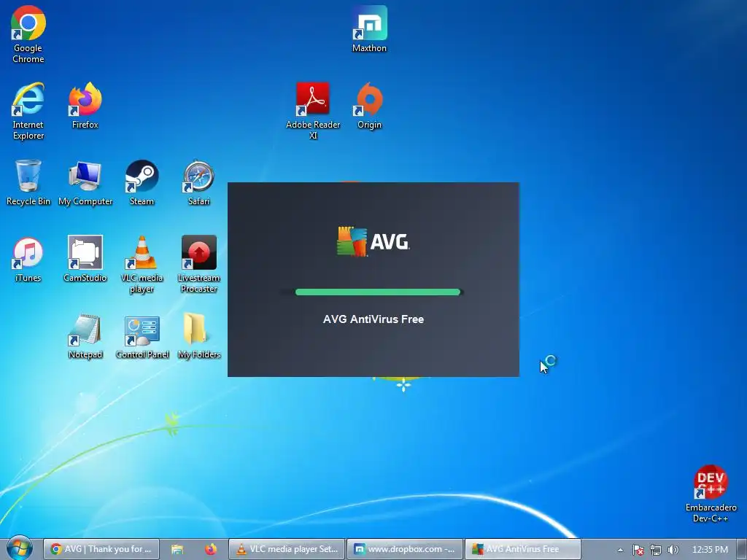Launch iTunes from the desktop
This screenshot has height=560, width=747.
(28, 259)
